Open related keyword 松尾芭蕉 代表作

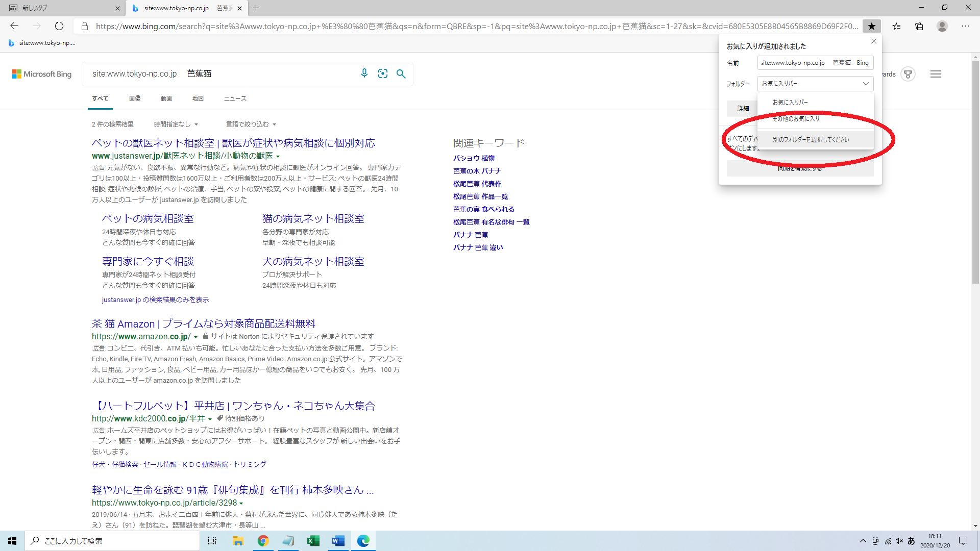[477, 184]
